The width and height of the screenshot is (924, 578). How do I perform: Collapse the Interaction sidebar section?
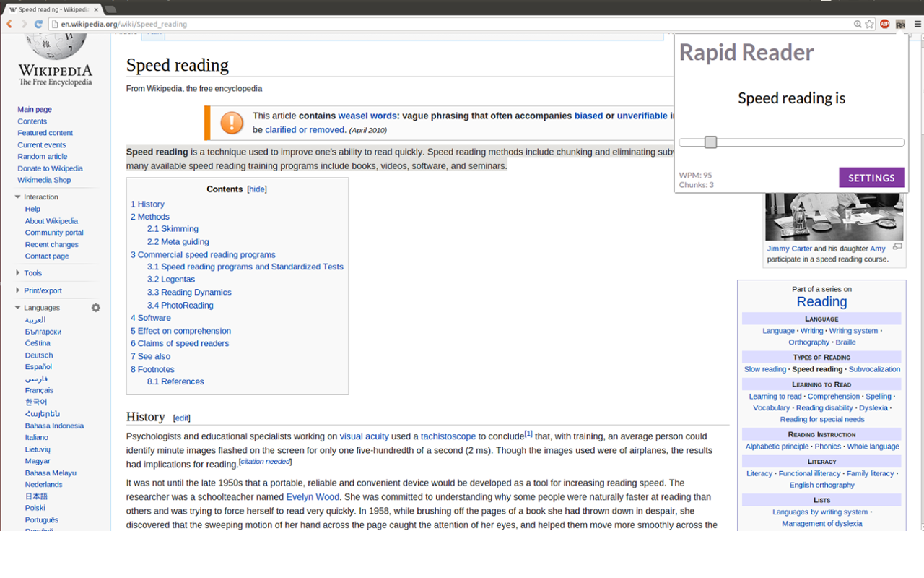pyautogui.click(x=18, y=197)
